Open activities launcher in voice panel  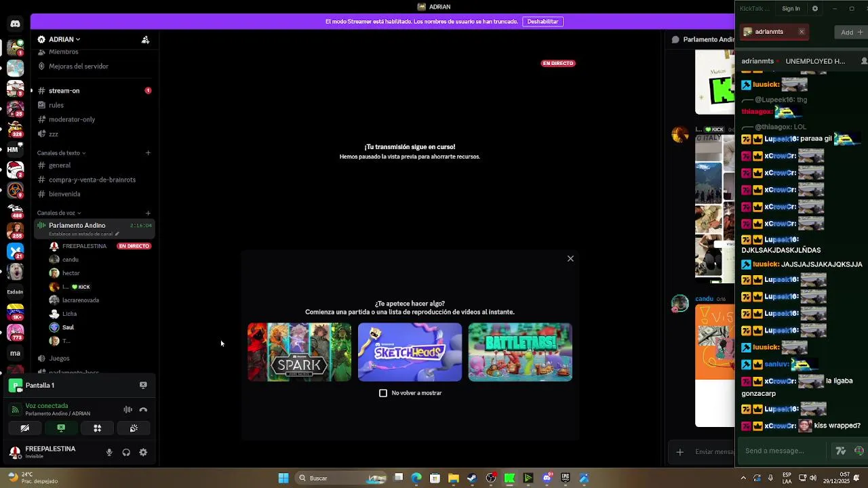97,428
